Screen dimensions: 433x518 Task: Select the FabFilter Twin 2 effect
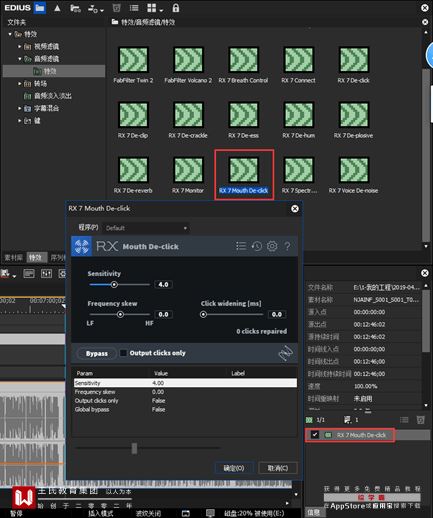(133, 65)
